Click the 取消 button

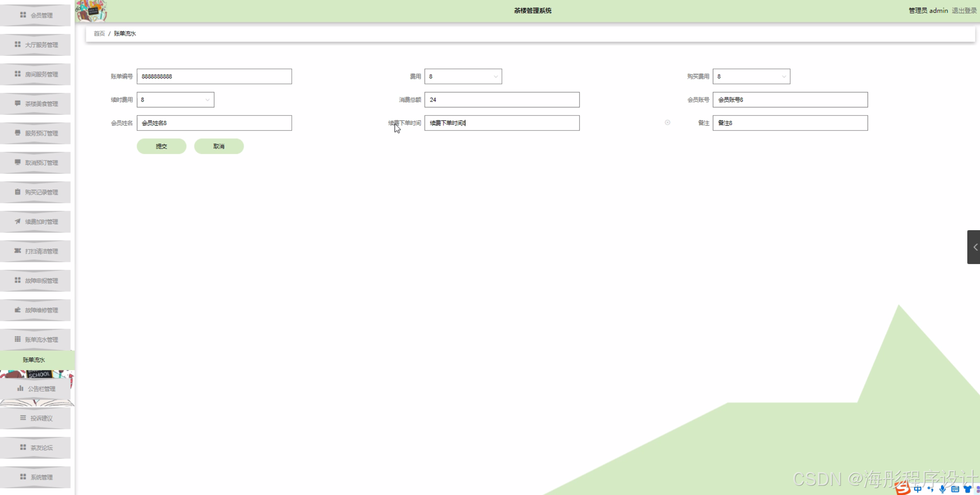tap(219, 146)
